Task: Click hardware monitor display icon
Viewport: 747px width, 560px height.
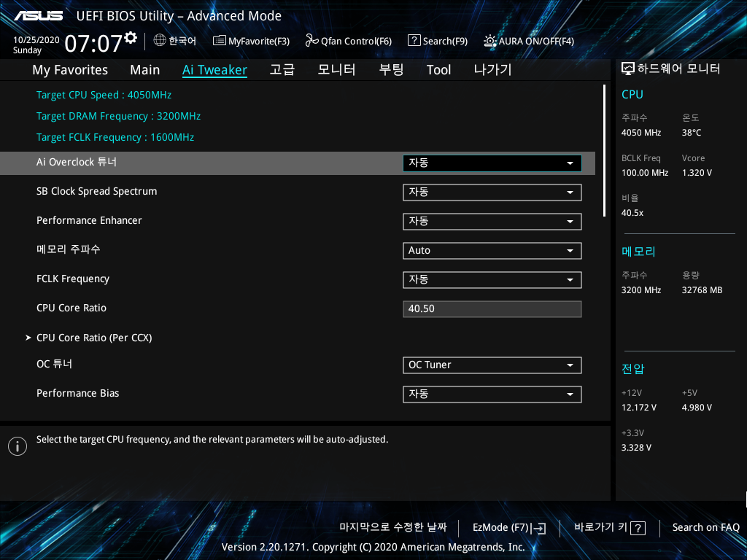Action: coord(628,69)
